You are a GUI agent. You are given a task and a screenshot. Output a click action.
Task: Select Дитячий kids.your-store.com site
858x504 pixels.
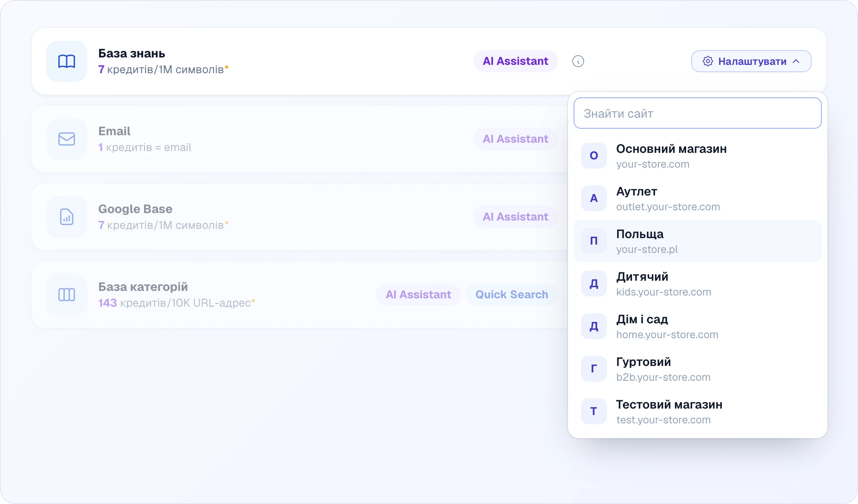pos(698,283)
